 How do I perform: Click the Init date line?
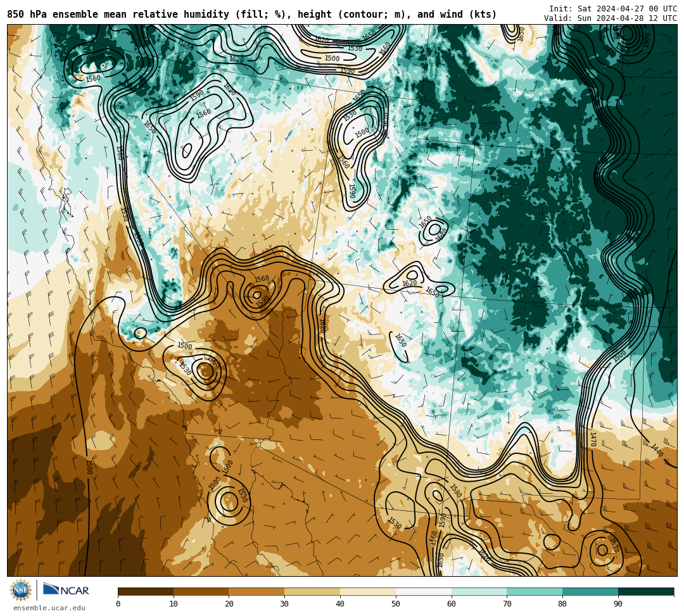613,9
